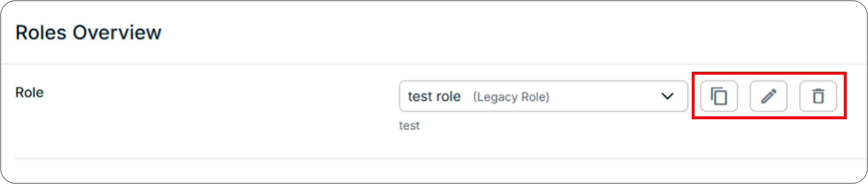Click the Legacy Role label text
Viewport: 868px width, 184px height.
point(511,96)
